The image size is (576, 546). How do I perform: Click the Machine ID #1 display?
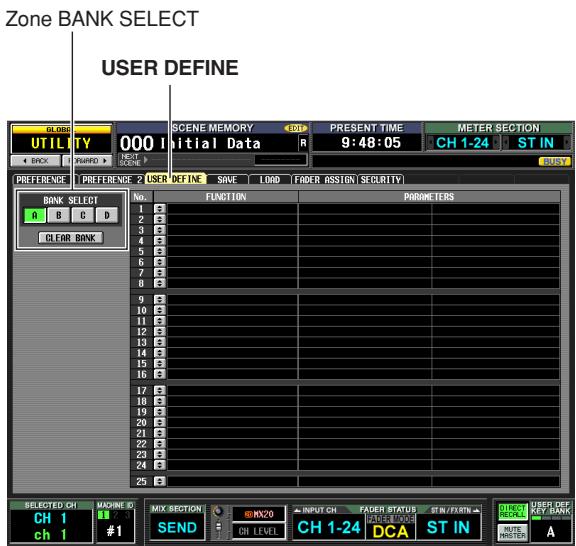tap(115, 531)
